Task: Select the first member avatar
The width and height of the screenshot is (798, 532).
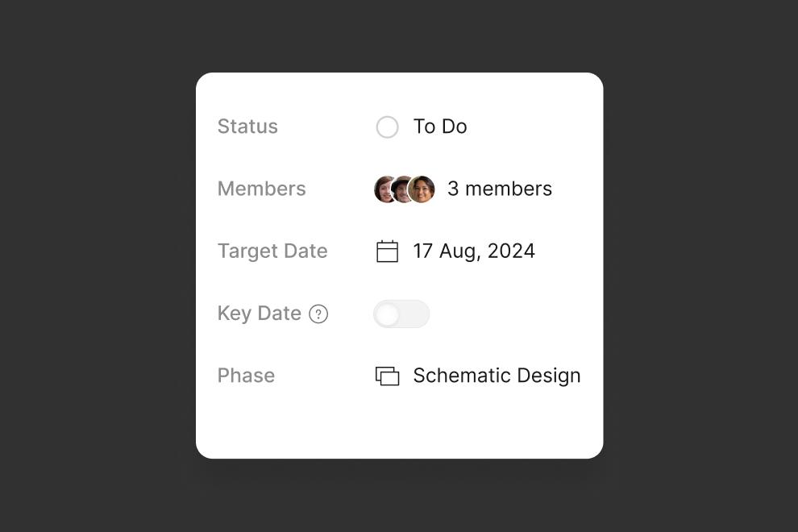Action: (384, 189)
